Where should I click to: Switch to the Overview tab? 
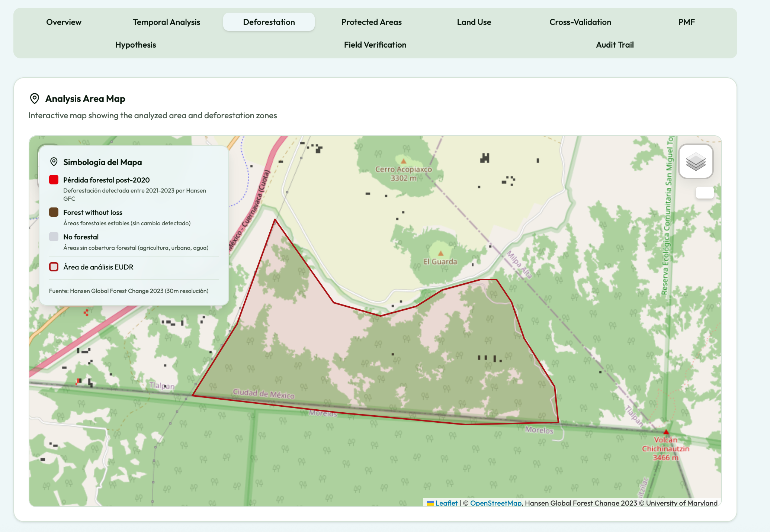tap(64, 22)
